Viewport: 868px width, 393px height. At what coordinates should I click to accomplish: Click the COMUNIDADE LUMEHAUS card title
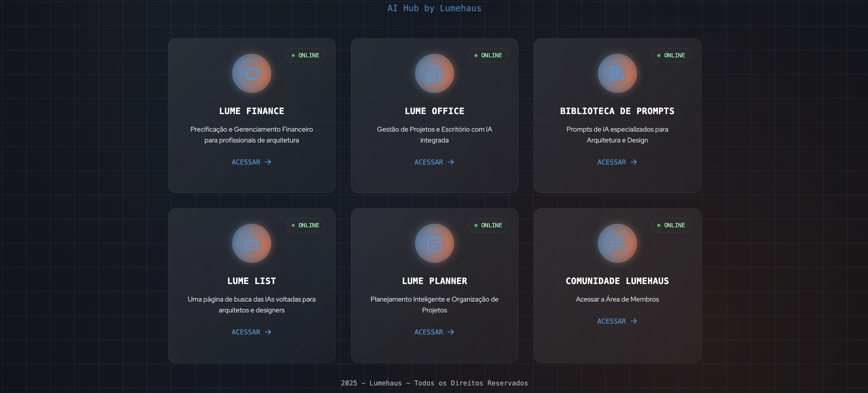point(617,281)
